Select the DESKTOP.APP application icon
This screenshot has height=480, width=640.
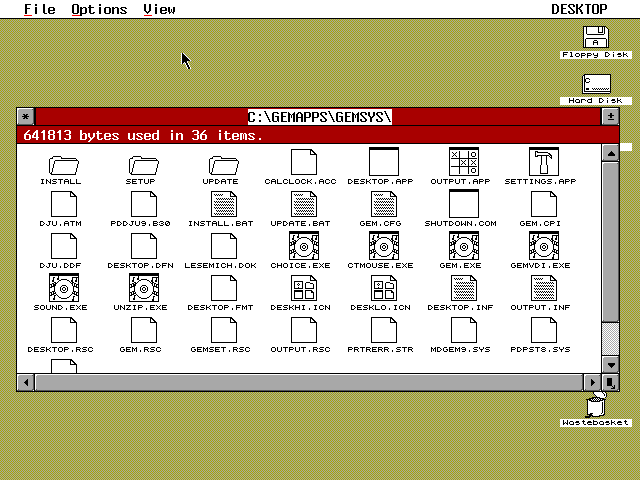(384, 162)
